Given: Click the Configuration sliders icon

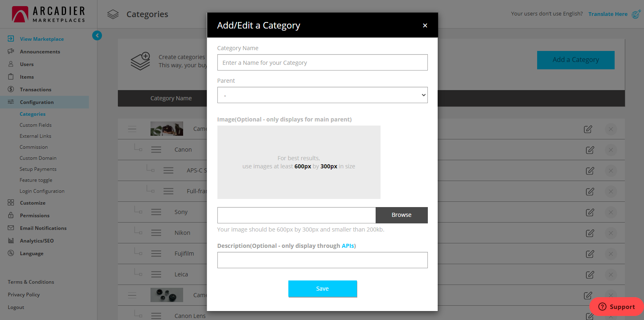Looking at the screenshot, I should 11,102.
